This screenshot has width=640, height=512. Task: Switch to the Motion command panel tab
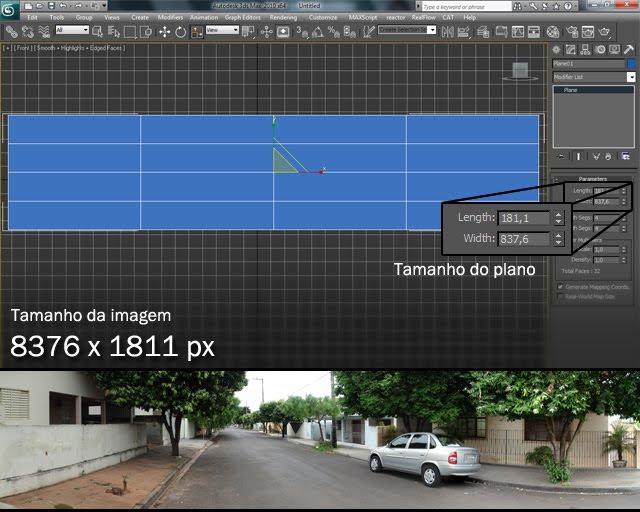coord(600,50)
